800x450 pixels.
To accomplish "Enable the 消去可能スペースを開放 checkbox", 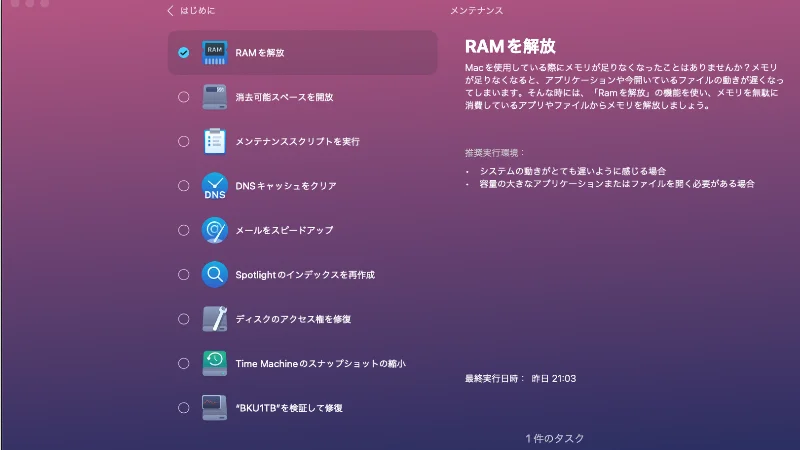I will tap(183, 97).
